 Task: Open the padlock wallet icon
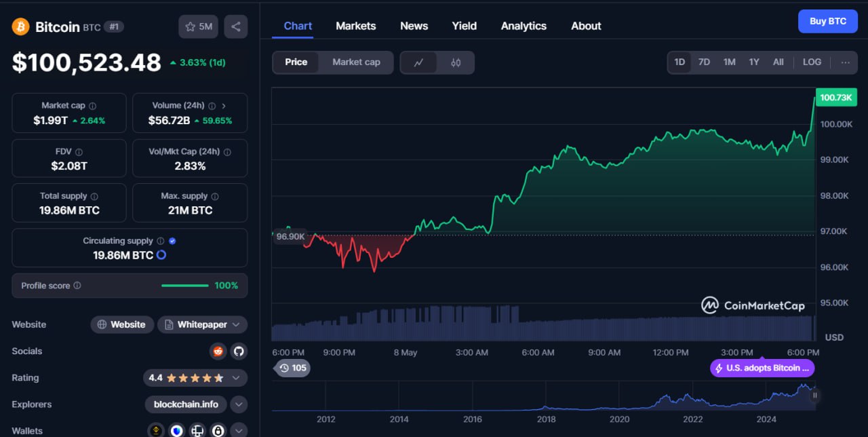click(x=218, y=431)
